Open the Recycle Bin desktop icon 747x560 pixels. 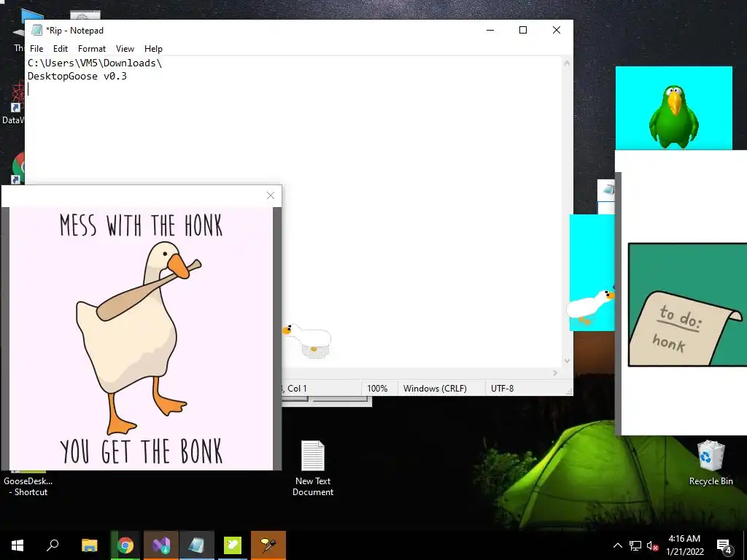point(711,462)
